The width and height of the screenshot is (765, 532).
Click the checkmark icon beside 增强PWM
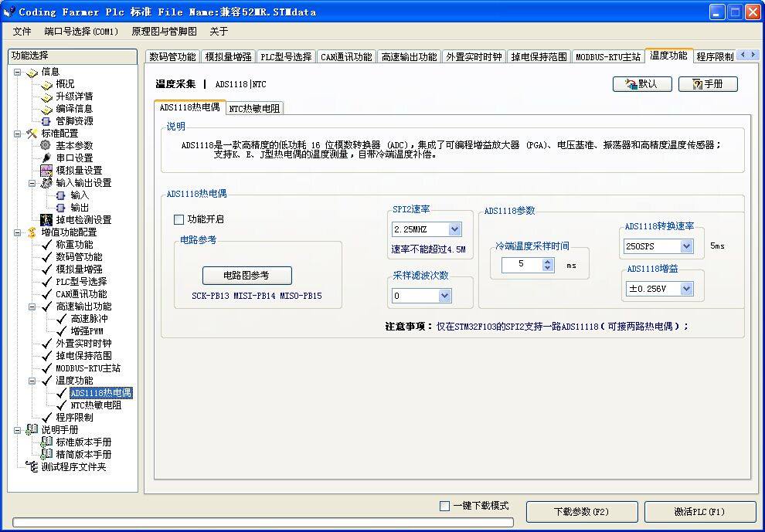[x=62, y=331]
